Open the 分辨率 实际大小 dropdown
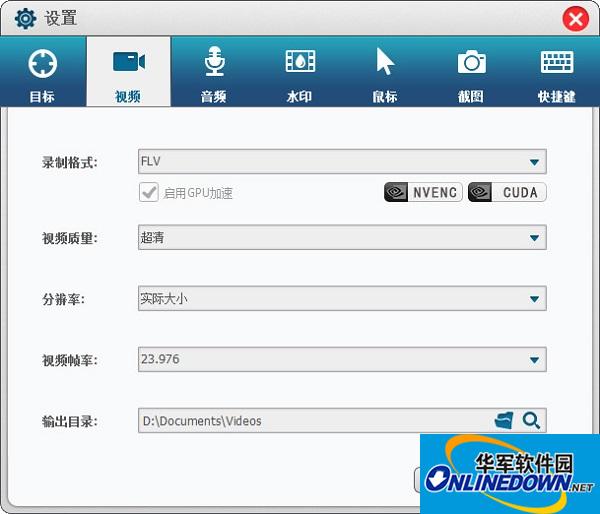 coord(342,299)
